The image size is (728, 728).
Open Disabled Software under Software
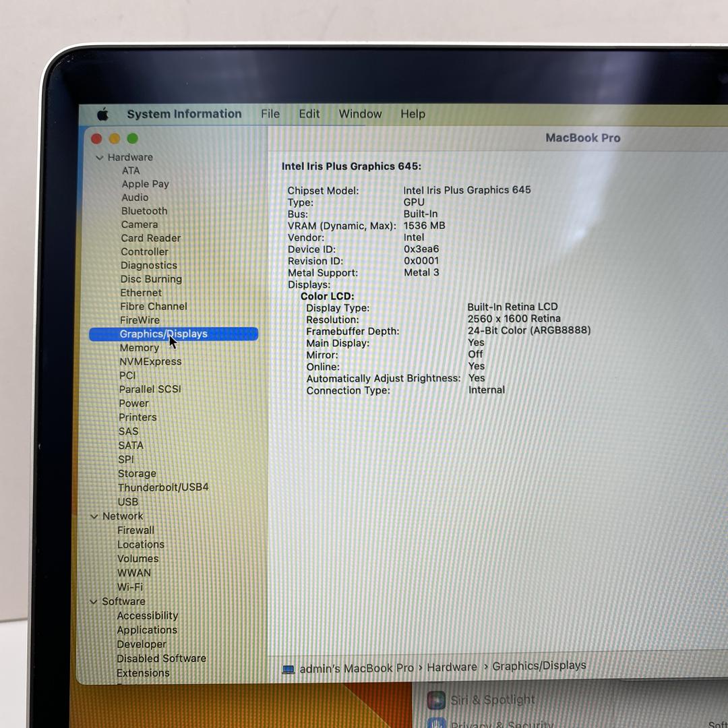pyautogui.click(x=162, y=659)
